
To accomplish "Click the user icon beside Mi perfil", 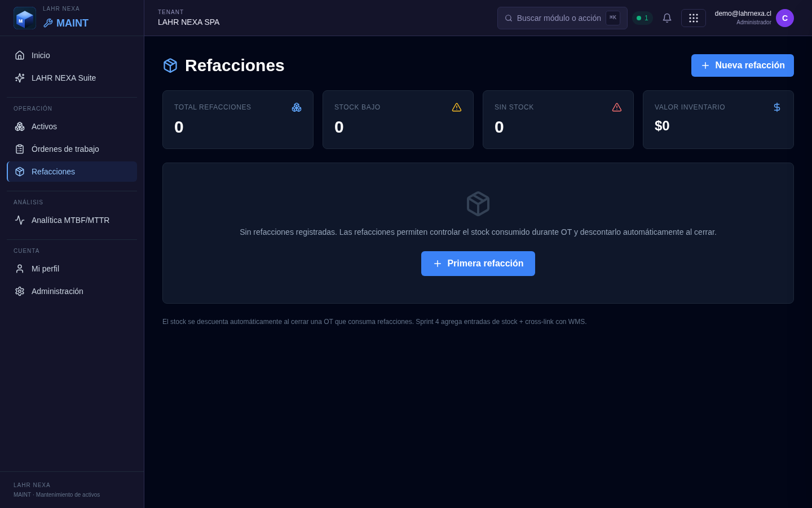I will (20, 269).
